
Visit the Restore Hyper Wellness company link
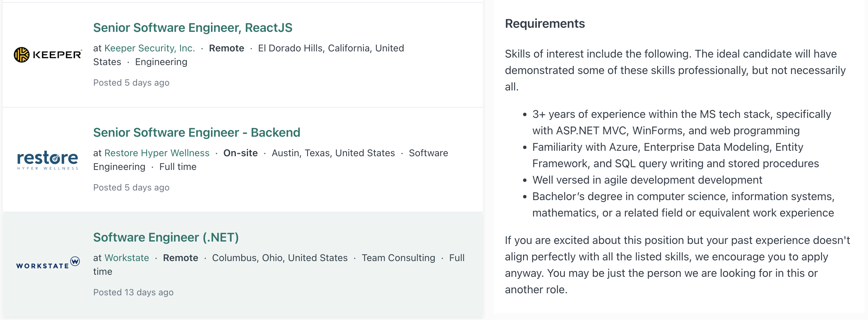pyautogui.click(x=157, y=153)
